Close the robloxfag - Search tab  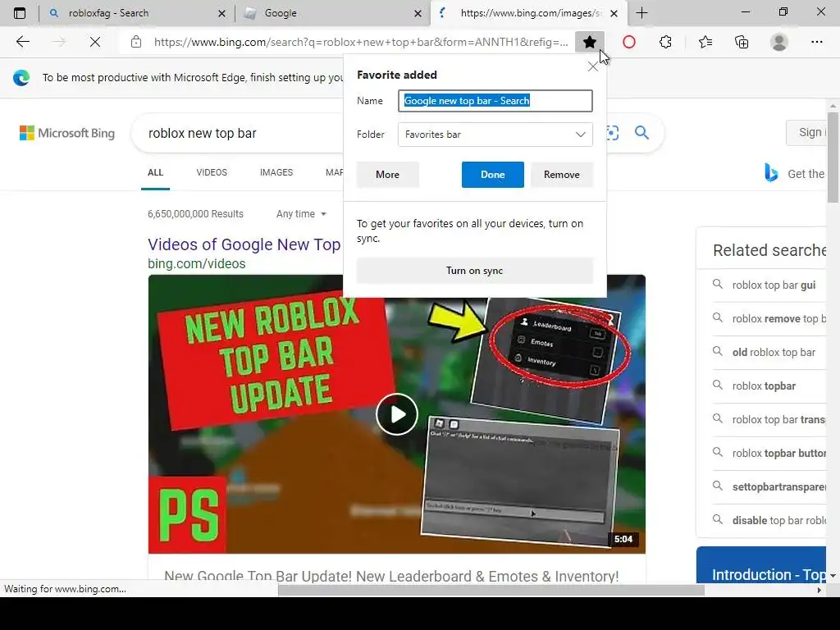point(221,13)
